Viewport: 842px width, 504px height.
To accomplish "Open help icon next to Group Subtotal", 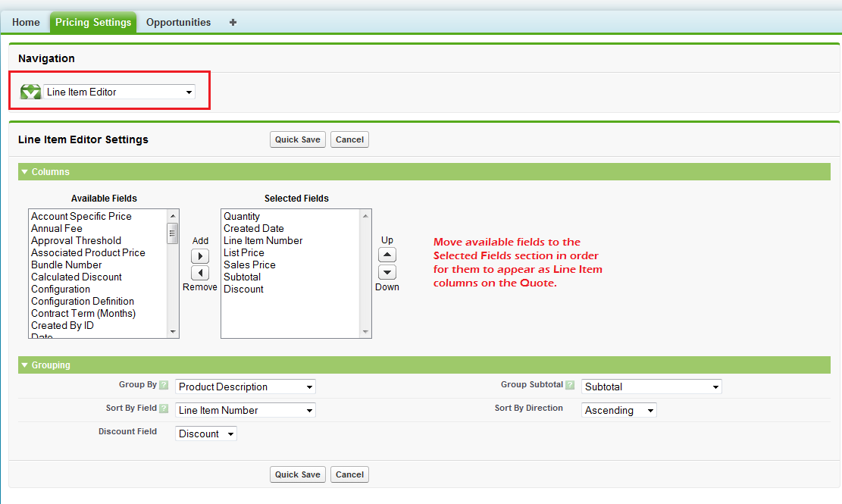I will 570,385.
